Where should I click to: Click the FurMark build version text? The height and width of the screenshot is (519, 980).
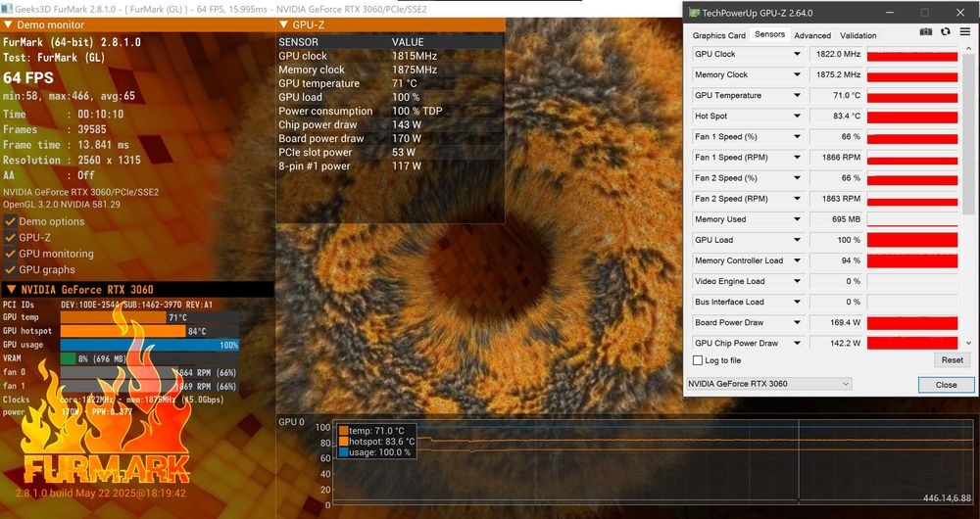(101, 493)
